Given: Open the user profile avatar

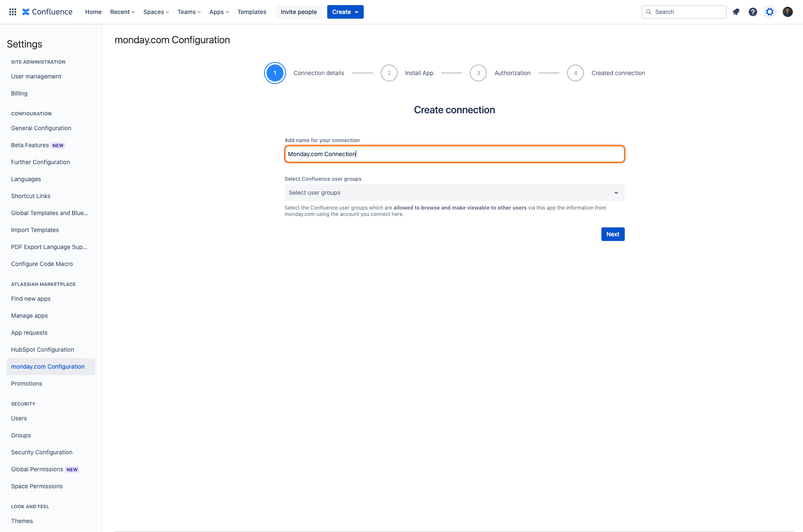Looking at the screenshot, I should tap(788, 12).
